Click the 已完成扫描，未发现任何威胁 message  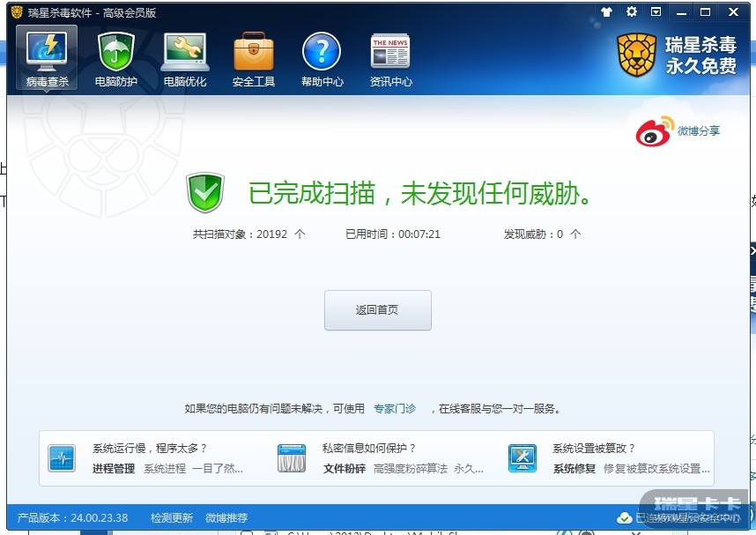(x=420, y=193)
